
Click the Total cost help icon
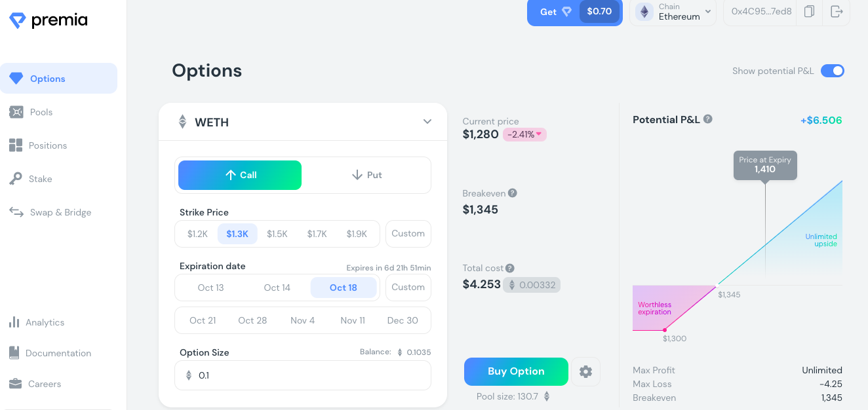click(x=510, y=268)
